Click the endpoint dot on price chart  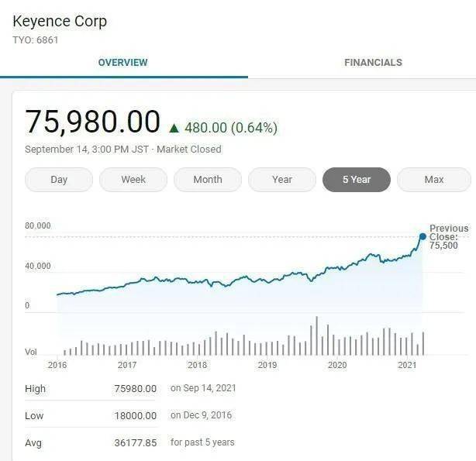423,236
